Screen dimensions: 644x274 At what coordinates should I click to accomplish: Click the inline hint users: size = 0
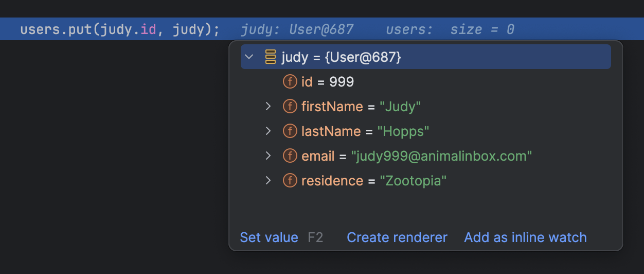coord(450,30)
